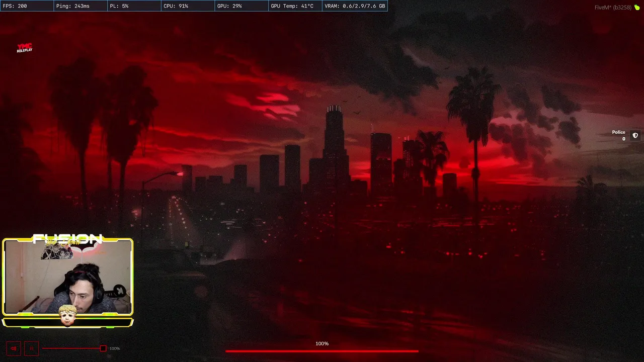Click the webcam feed thumbnail
Screen dimensions: 644x362
click(67, 277)
